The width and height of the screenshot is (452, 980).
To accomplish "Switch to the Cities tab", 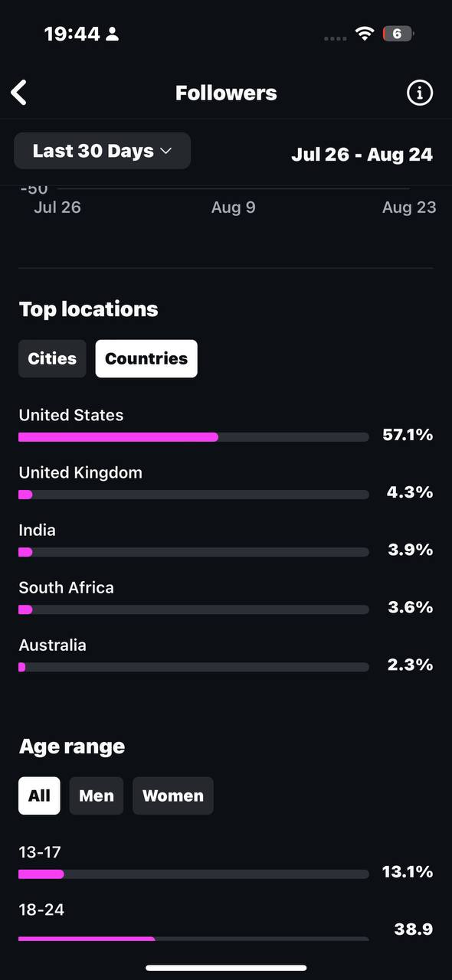I will 52,358.
